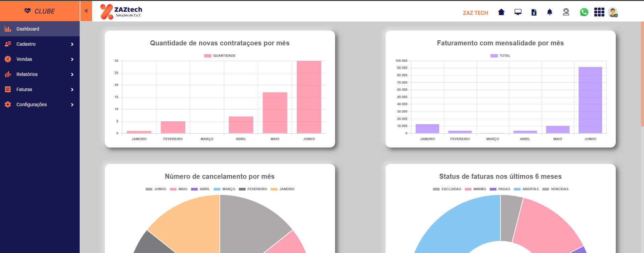Expand Vendas submenu arrow
The image size is (644, 253).
coord(72,59)
